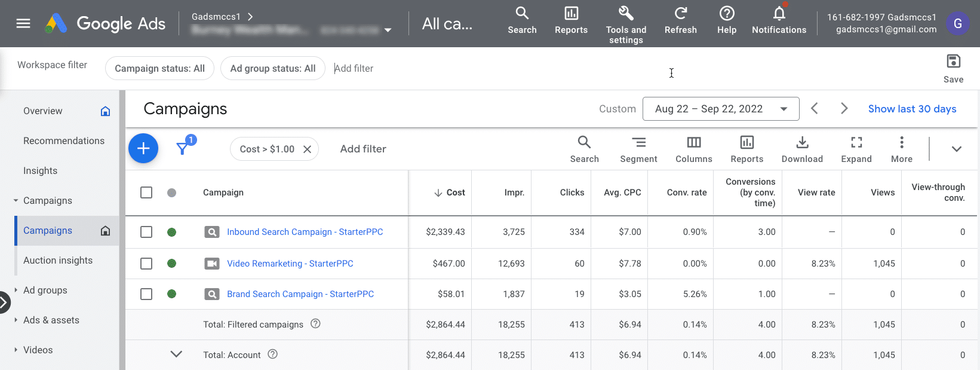This screenshot has width=980, height=370.
Task: Remove the Cost > $1.00 filter
Action: coord(307,149)
